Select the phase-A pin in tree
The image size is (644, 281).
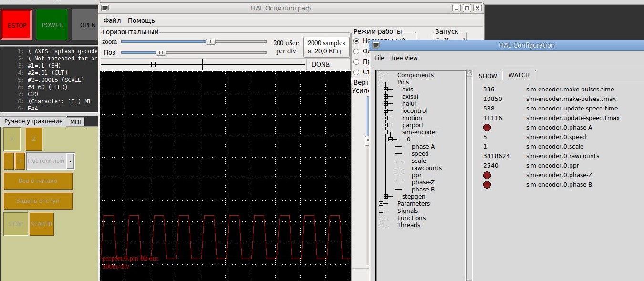click(x=423, y=147)
